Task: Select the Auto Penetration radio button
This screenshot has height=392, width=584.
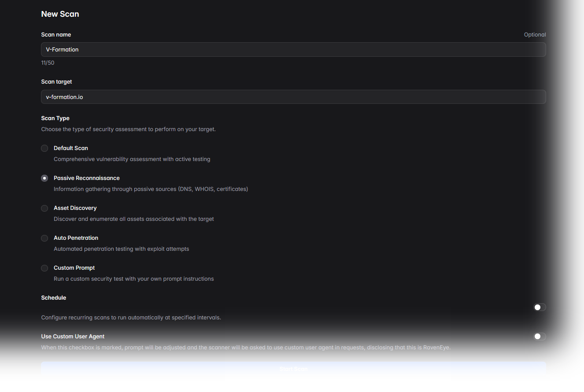Action: (x=44, y=238)
